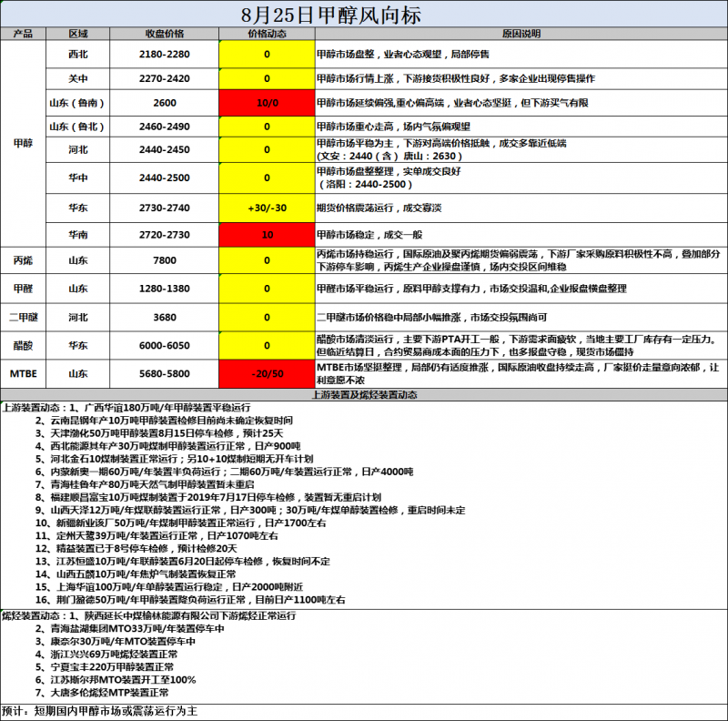Click line 宁夏宝丰220万甲醇装置正常
This screenshot has height=721, width=728.
105,666
